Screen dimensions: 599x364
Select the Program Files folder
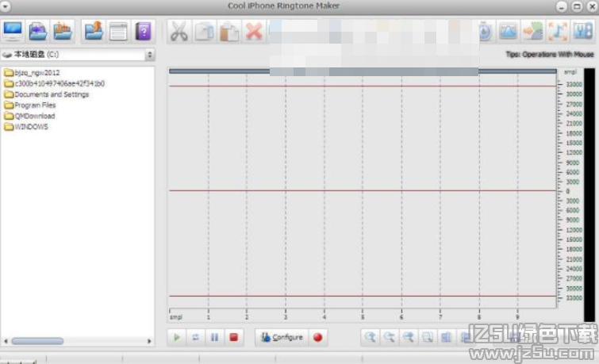click(35, 105)
